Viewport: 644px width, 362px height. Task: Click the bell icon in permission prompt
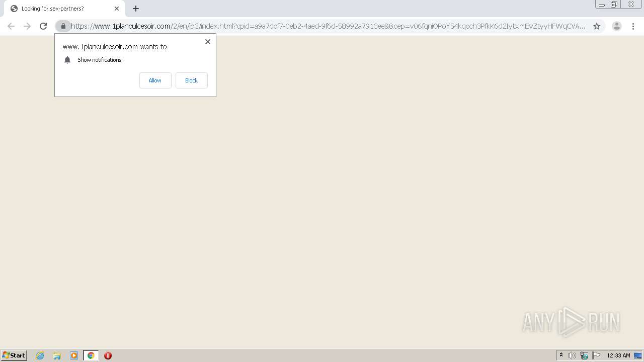(67, 60)
